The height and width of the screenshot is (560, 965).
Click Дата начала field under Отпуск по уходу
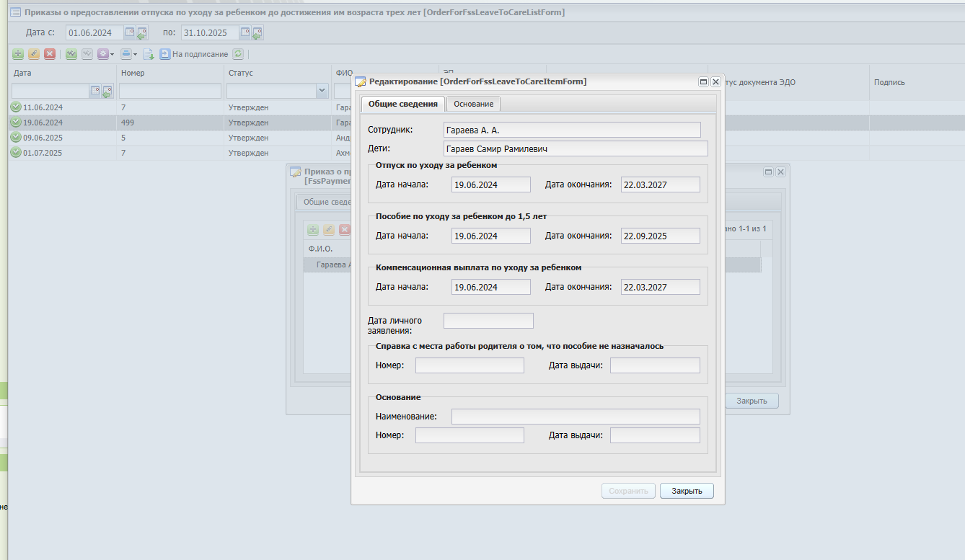[x=491, y=185]
